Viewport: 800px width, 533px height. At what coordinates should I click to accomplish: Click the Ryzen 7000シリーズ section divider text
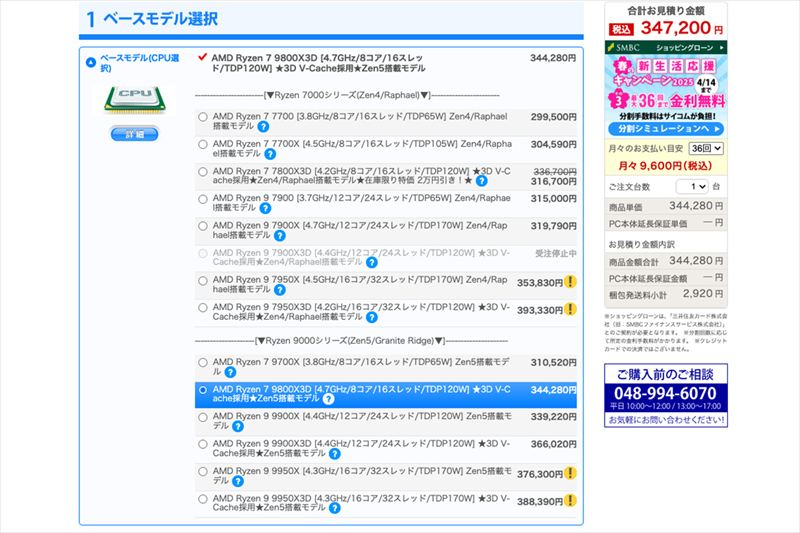tap(347, 95)
